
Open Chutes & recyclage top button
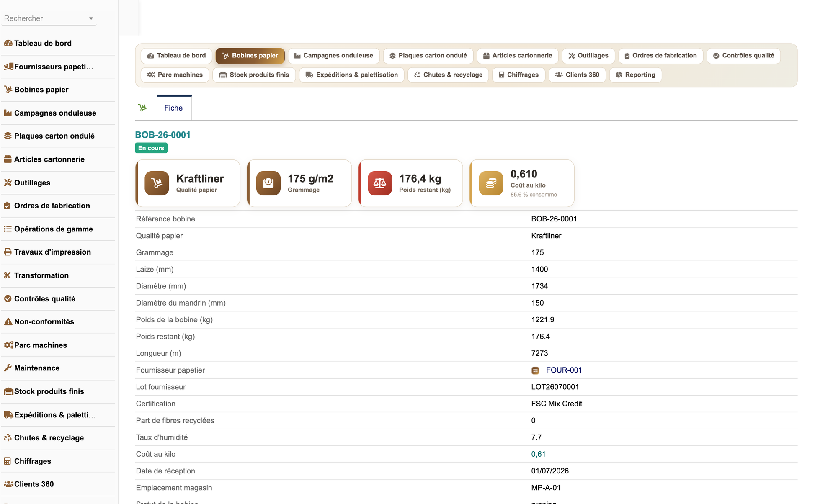point(448,75)
